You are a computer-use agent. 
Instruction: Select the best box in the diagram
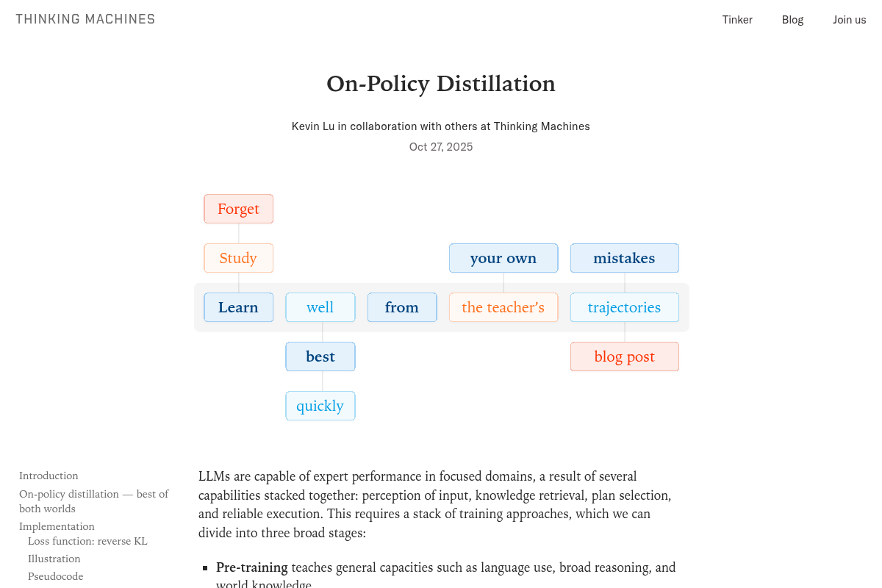(320, 356)
